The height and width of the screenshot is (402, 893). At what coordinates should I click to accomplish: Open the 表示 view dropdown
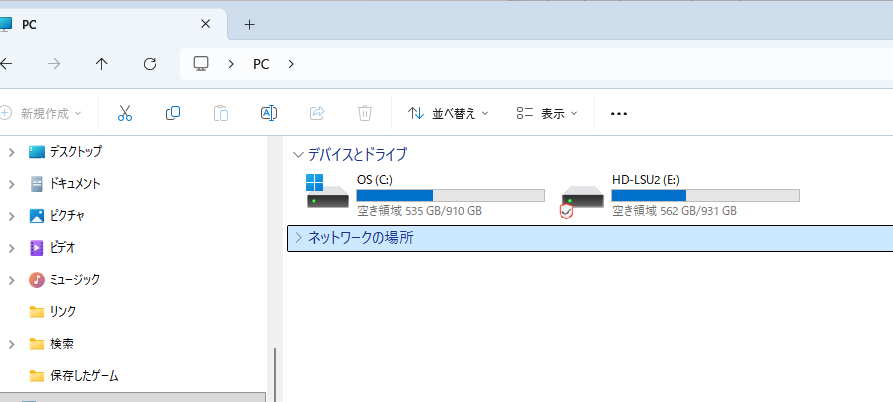tap(547, 113)
